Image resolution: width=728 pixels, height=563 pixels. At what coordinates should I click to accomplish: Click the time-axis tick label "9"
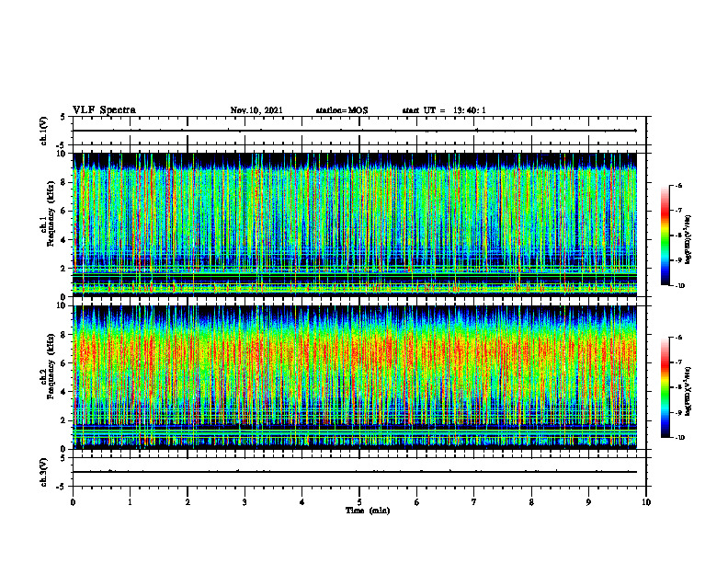[588, 502]
